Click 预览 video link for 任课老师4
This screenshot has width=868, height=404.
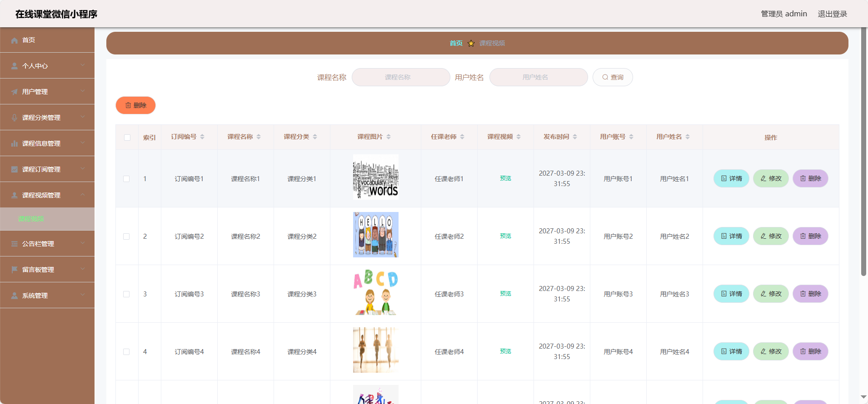coord(505,351)
